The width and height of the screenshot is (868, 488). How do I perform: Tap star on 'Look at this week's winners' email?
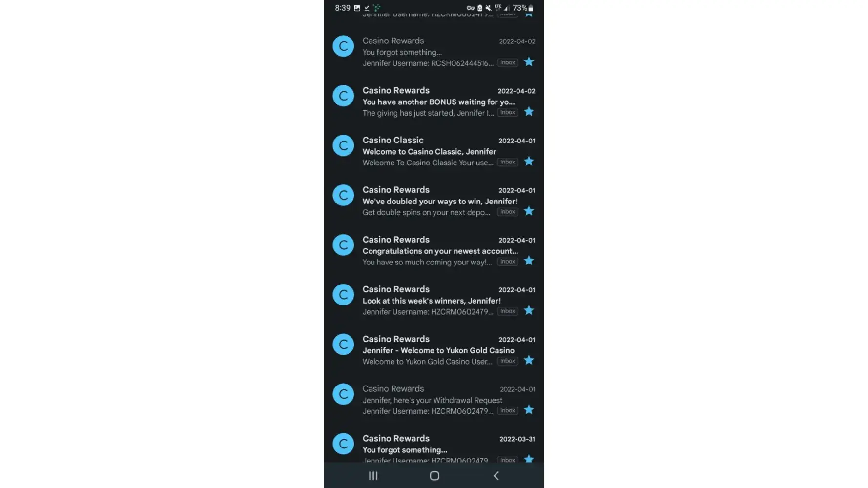[x=529, y=311]
